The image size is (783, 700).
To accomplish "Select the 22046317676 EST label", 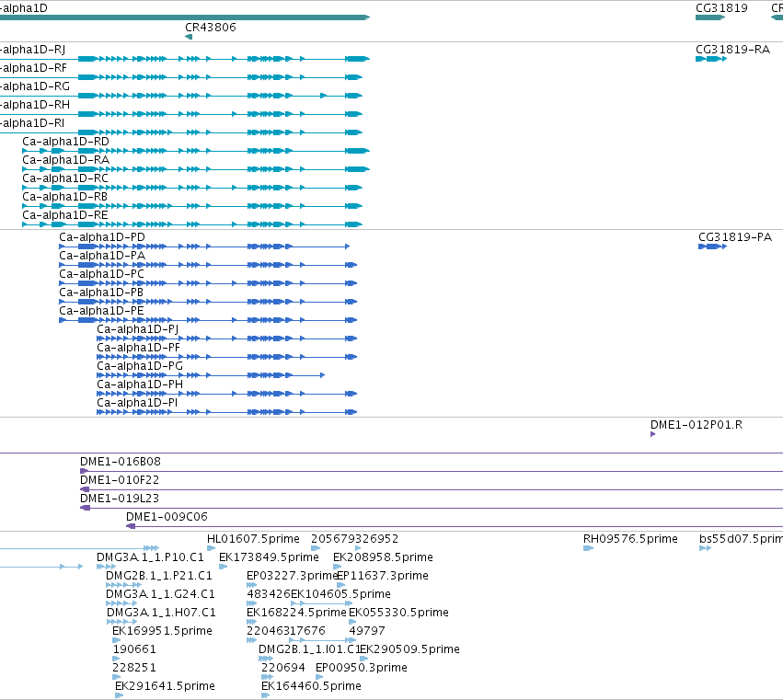I will pos(286,632).
